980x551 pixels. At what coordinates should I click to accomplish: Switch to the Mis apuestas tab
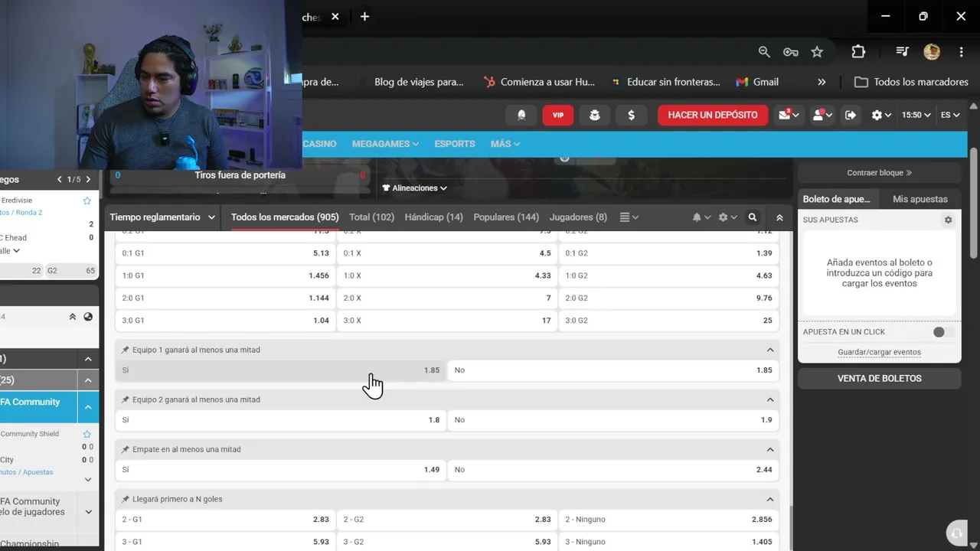click(x=920, y=199)
